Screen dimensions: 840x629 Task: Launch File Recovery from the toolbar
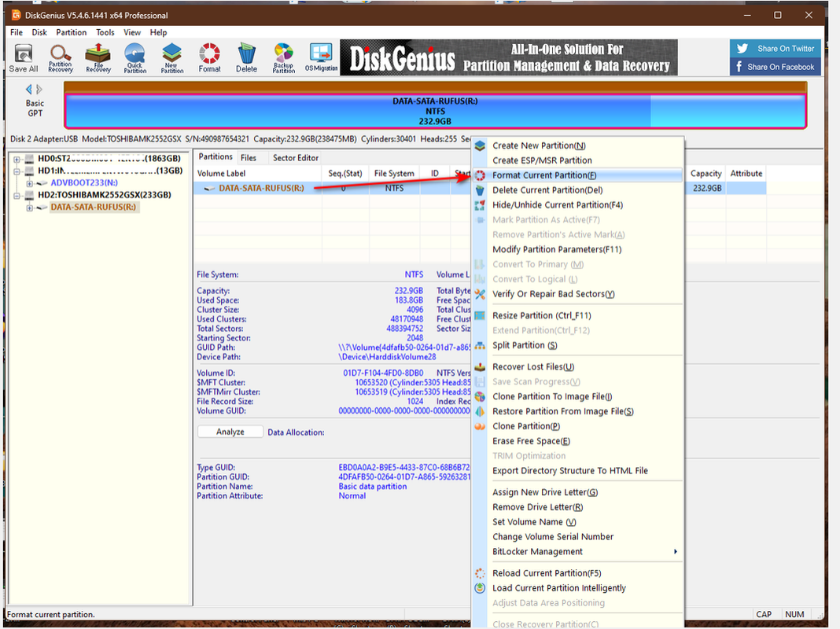[98, 58]
